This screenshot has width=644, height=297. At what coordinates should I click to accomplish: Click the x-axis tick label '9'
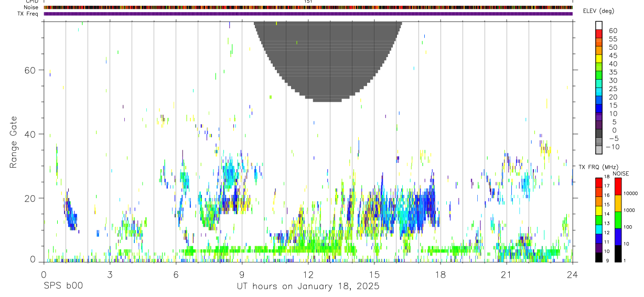pos(242,274)
